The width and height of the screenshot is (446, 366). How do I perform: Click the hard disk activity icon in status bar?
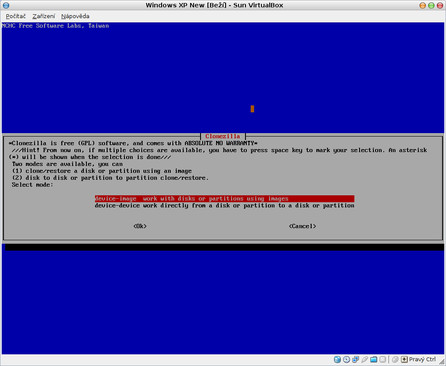(x=337, y=359)
